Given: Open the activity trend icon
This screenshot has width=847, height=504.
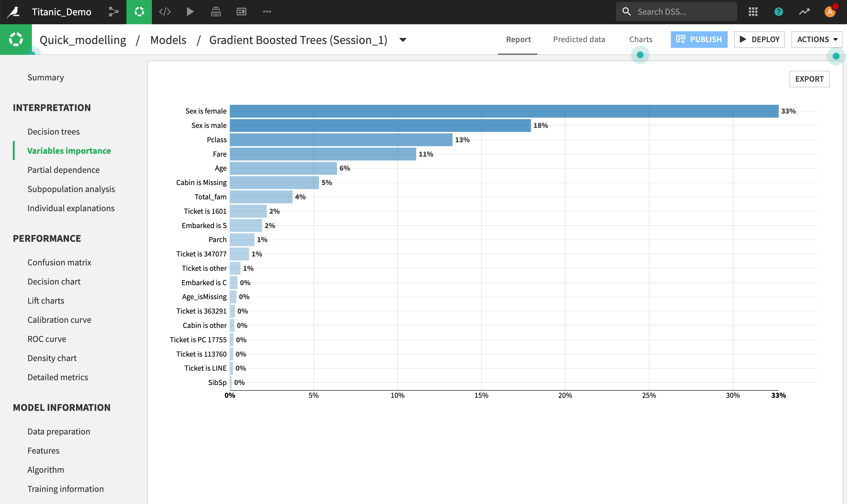Looking at the screenshot, I should 804,12.
